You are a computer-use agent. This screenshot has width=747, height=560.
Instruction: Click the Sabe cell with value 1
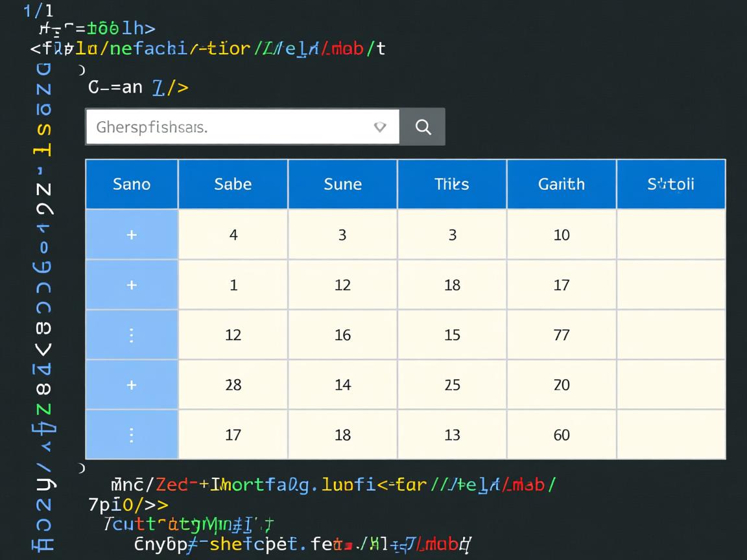pyautogui.click(x=233, y=285)
